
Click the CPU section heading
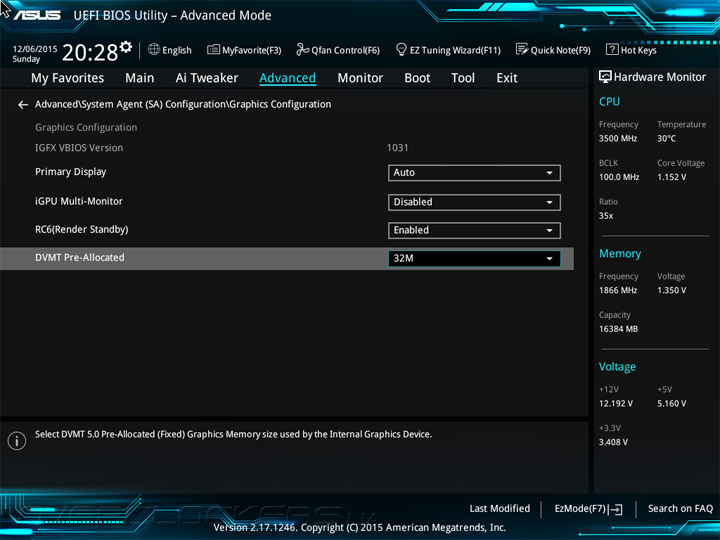[x=609, y=101]
